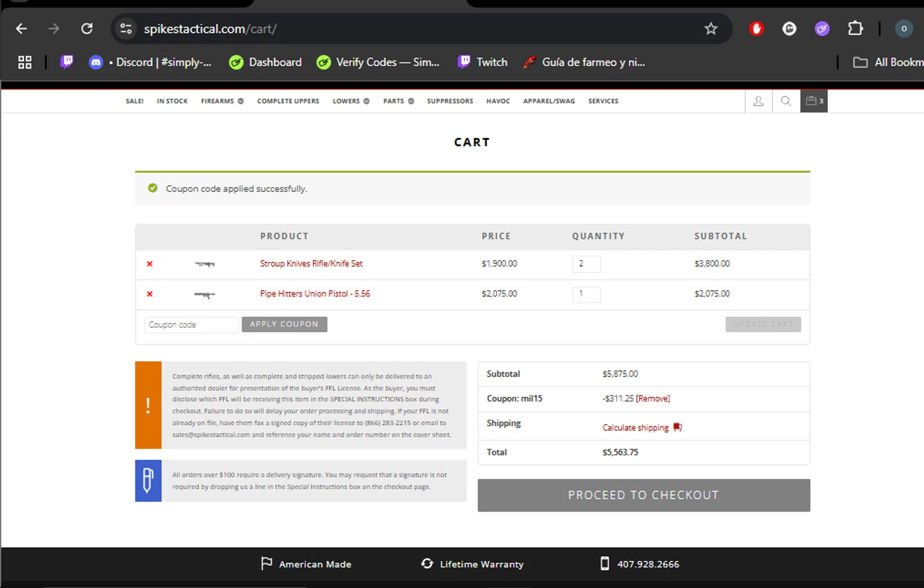The height and width of the screenshot is (588, 924).
Task: Click the $3,800.00 row subtotal
Action: tap(712, 264)
